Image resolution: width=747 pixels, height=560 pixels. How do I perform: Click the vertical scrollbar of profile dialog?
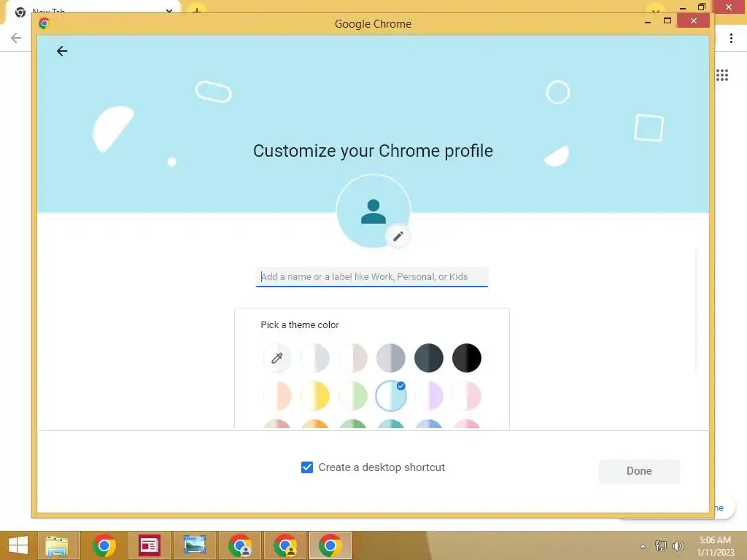696,311
